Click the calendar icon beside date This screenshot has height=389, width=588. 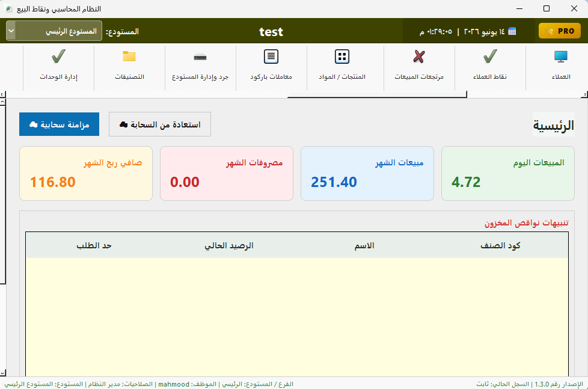(512, 31)
